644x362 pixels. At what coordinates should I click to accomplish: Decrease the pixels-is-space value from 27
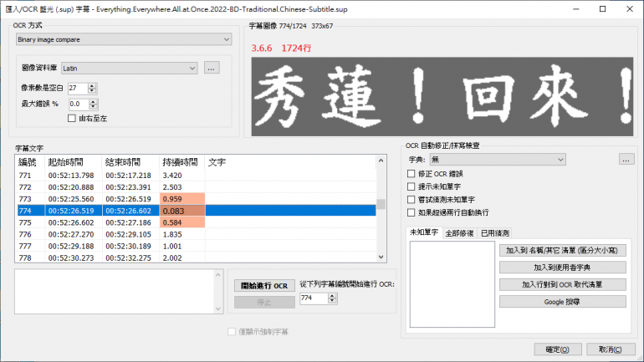(x=92, y=90)
